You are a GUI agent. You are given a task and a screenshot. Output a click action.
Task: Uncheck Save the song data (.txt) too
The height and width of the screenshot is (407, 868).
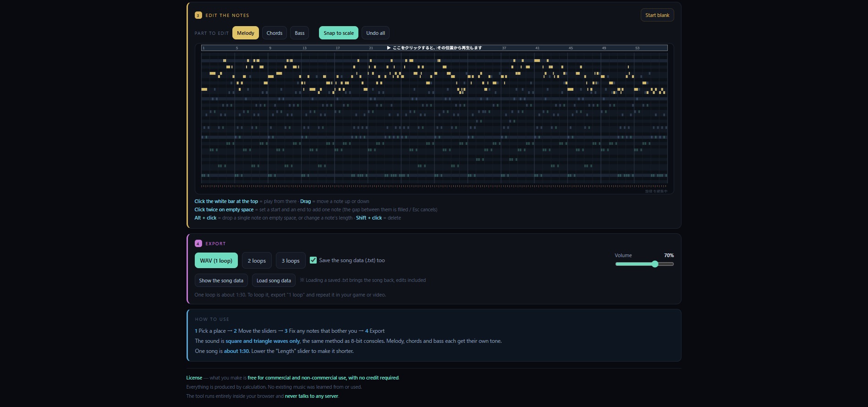tap(313, 260)
